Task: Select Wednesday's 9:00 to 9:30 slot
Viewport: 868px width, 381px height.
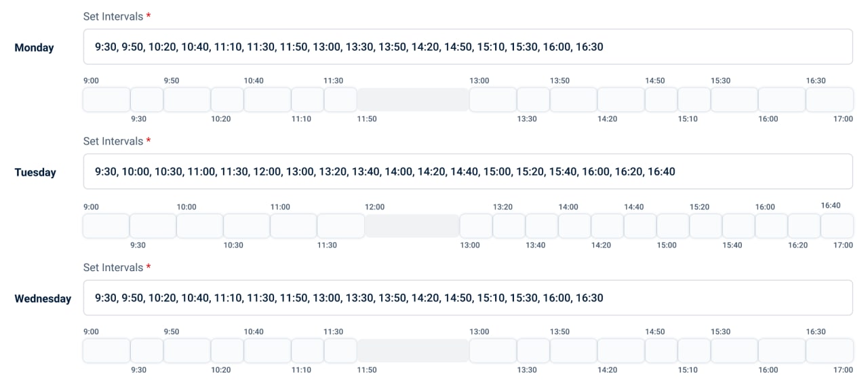Action: coord(106,351)
